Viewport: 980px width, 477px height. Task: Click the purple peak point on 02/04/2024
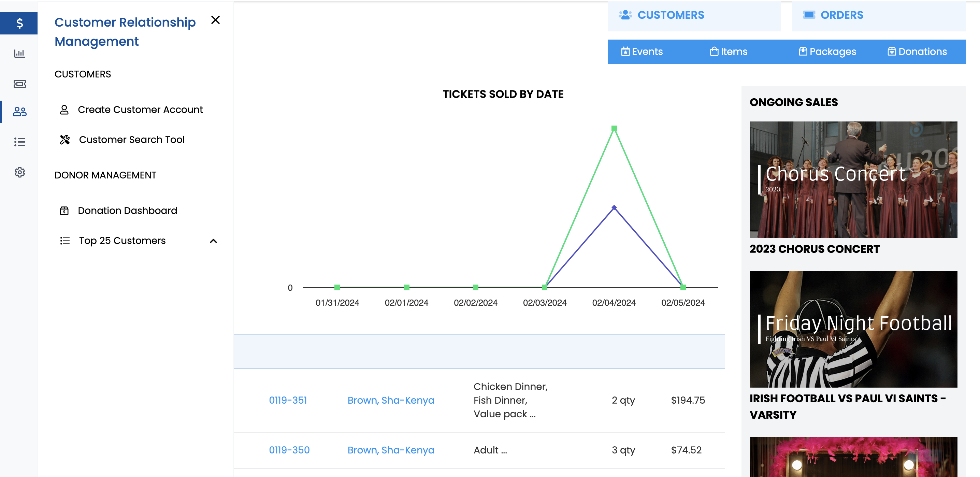click(614, 207)
